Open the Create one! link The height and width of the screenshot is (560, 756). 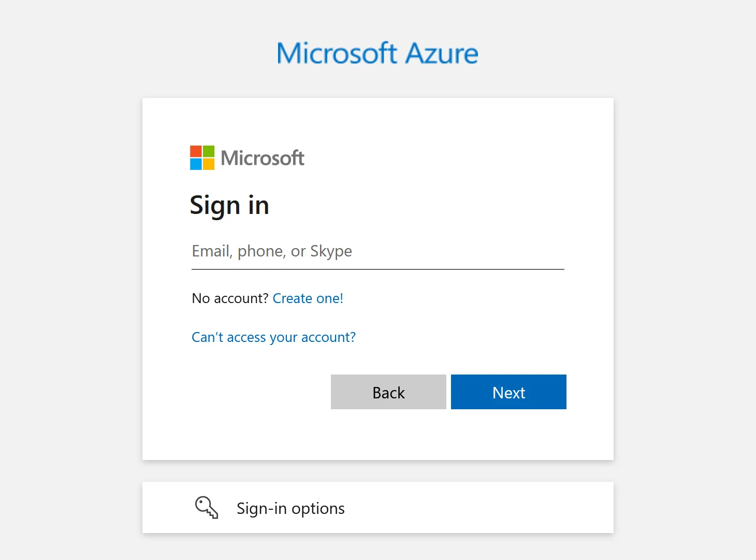[x=308, y=298]
